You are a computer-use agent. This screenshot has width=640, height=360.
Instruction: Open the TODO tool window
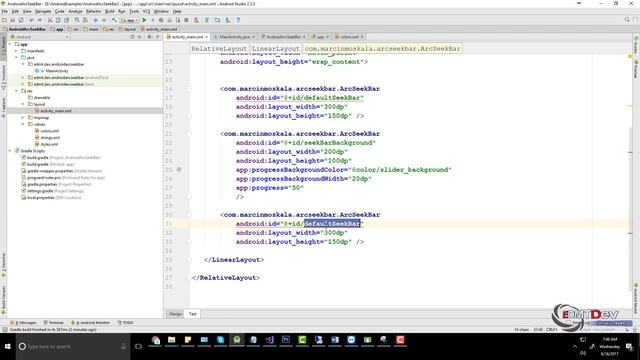125,322
